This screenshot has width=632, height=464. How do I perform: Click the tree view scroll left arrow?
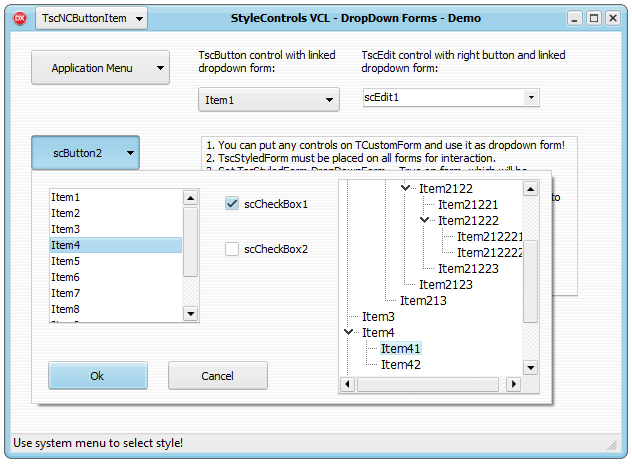(347, 384)
